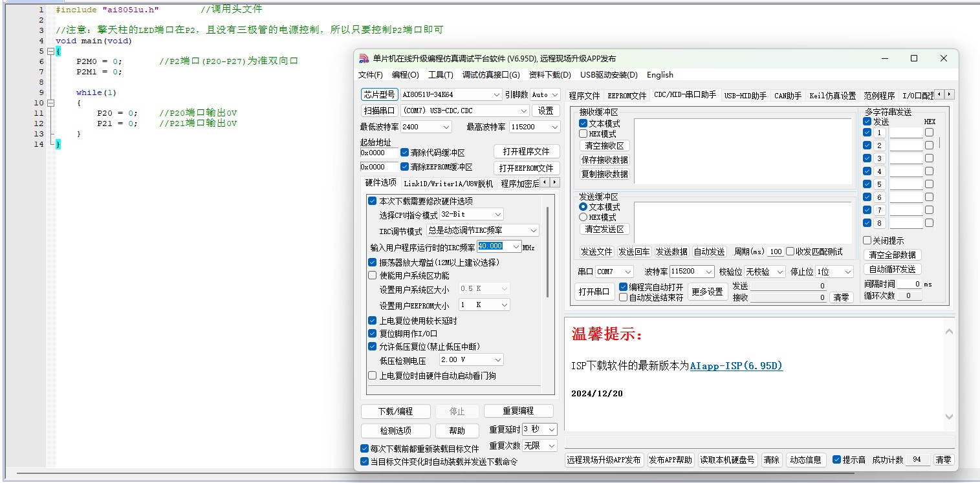Open the AIapp-ISP(6.95D) link
The height and width of the screenshot is (483, 980).
[x=736, y=366]
